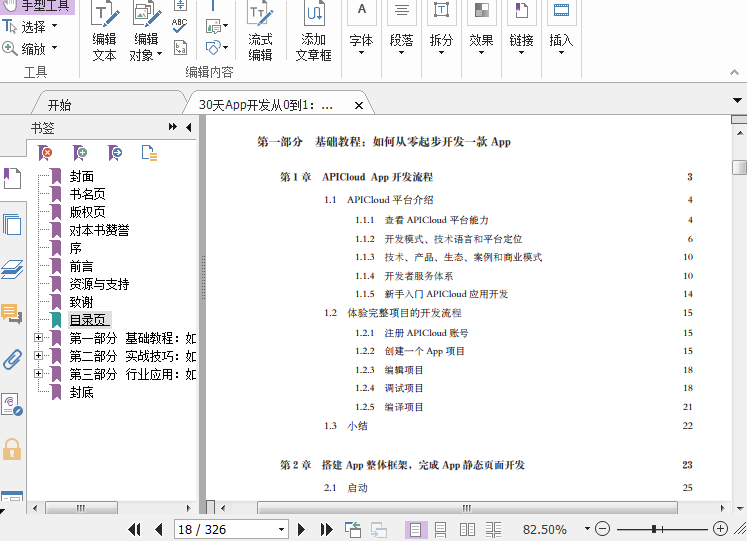Open the digital signatures sidebar icon
This screenshot has height=541, width=747.
[12, 405]
